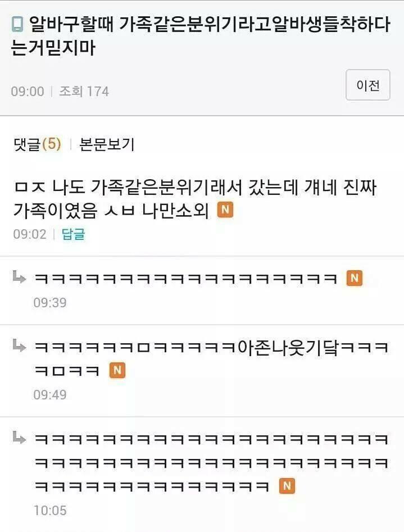
Task: Click the N badge on 09:39 reply
Action: [355, 278]
